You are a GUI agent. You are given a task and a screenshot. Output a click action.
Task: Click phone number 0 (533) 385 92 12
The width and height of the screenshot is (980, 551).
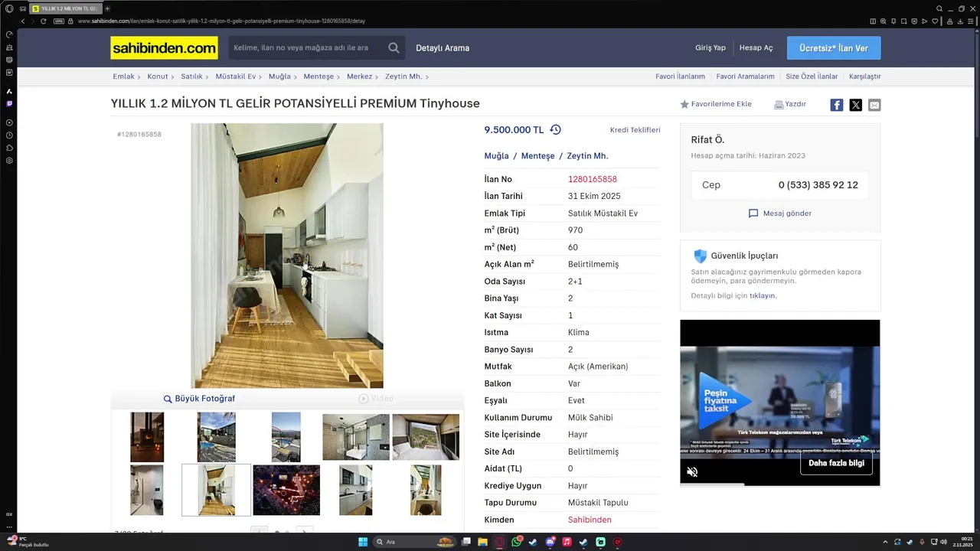tap(818, 185)
